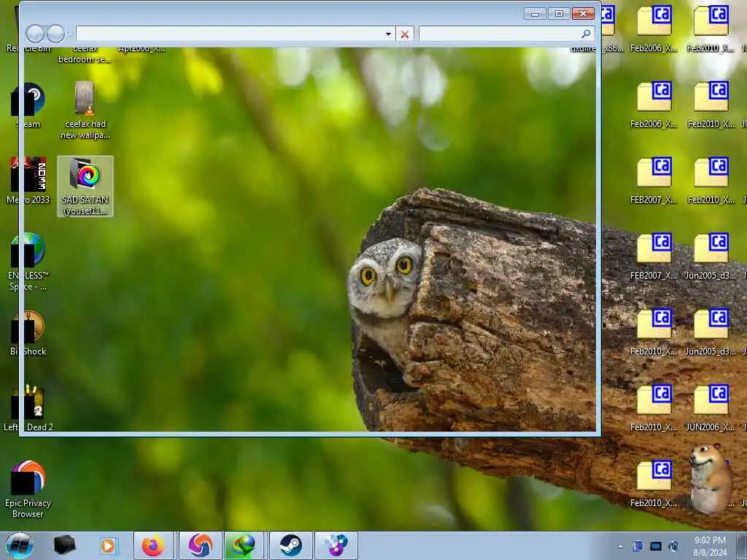
Task: Click the monitor tray icon
Action: pyautogui.click(x=656, y=546)
